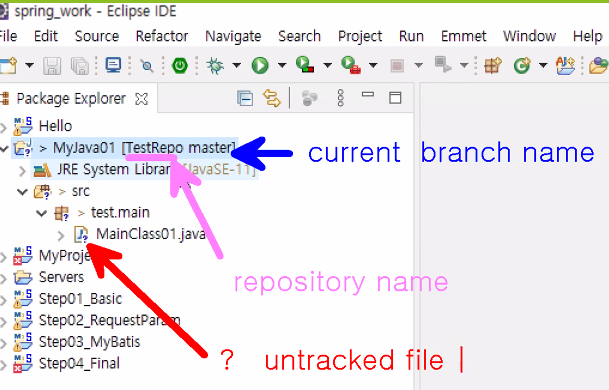Viewport: 609px width, 390px height.
Task: Open Package Explorer View Menu dots
Action: [x=341, y=98]
